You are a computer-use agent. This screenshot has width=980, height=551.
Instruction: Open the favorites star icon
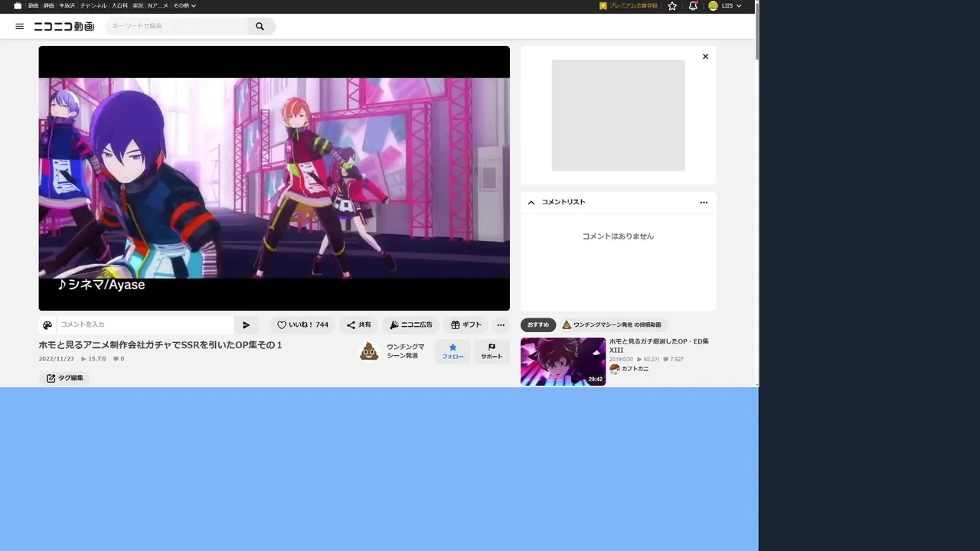tap(672, 5)
